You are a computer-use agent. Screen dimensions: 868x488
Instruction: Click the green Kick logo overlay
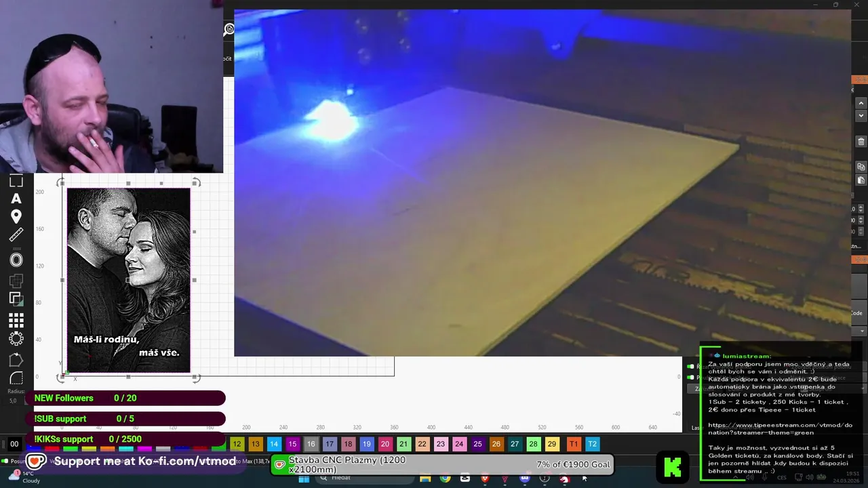point(673,468)
